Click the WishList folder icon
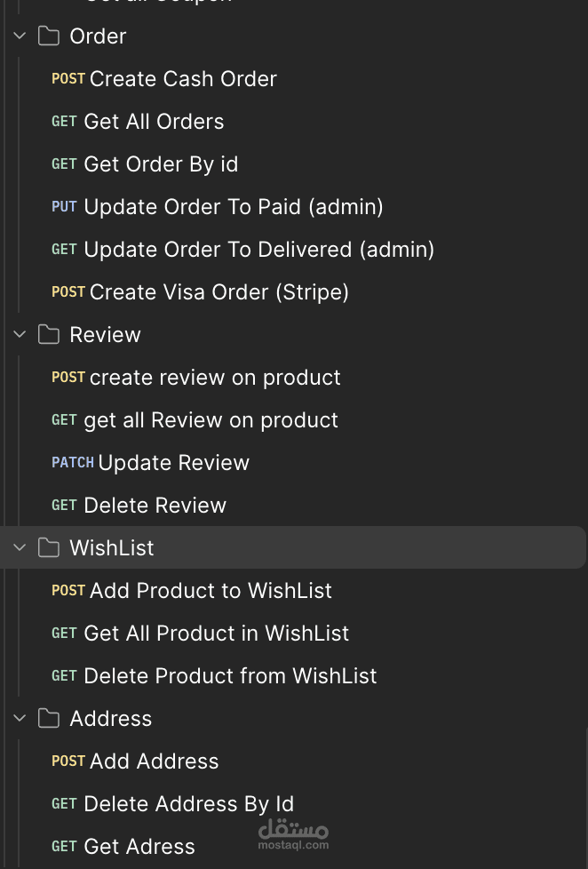The image size is (588, 869). coord(49,548)
